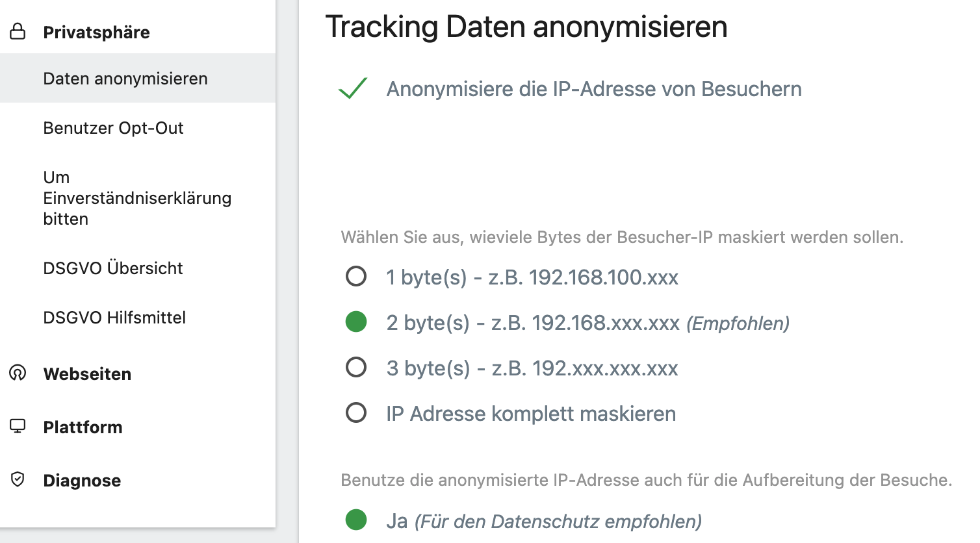Expand the Webseiten menu section
Image resolution: width=980 pixels, height=543 pixels.
point(87,374)
